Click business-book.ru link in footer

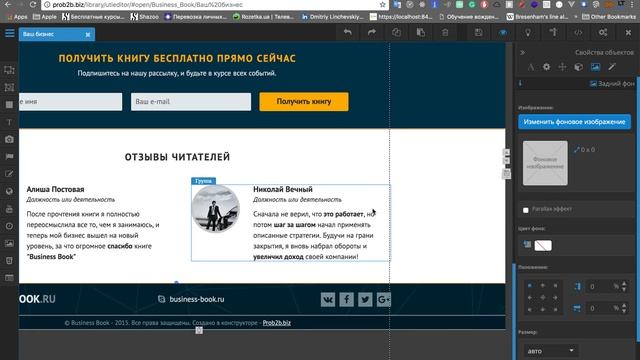pos(197,299)
